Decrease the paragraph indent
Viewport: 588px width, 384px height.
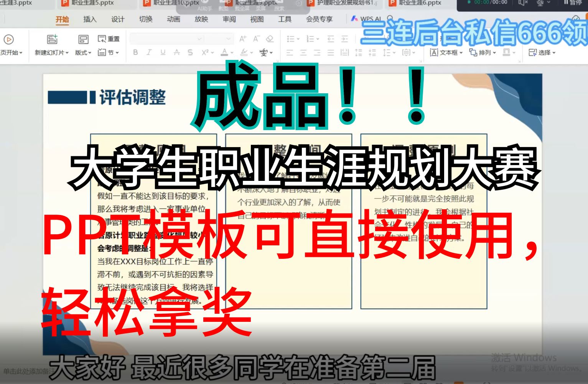331,39
